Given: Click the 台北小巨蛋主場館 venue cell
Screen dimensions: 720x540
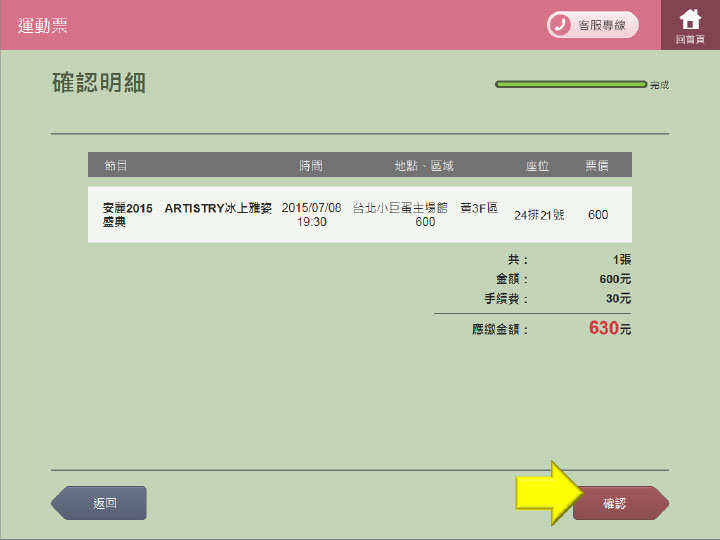Looking at the screenshot, I should pos(400,208).
